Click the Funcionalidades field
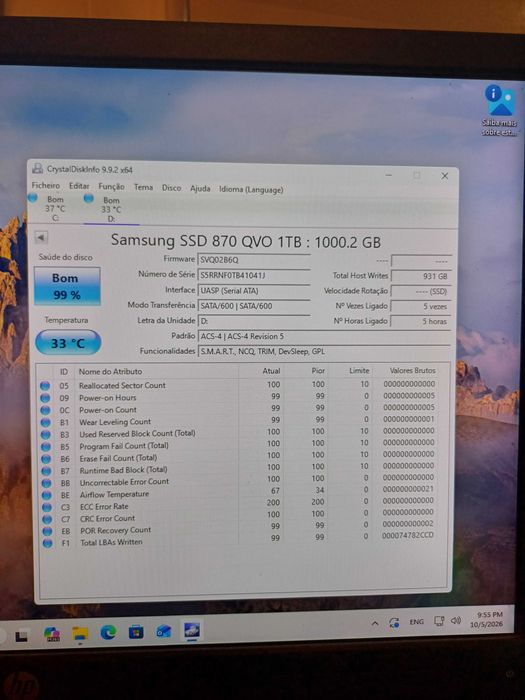The height and width of the screenshot is (700, 525). (x=324, y=351)
